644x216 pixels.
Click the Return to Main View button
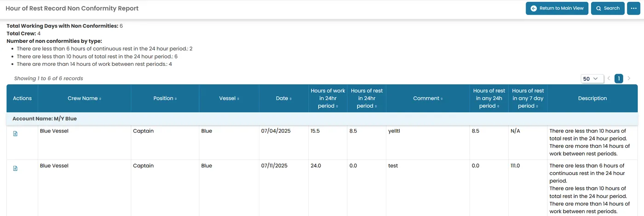pos(557,8)
